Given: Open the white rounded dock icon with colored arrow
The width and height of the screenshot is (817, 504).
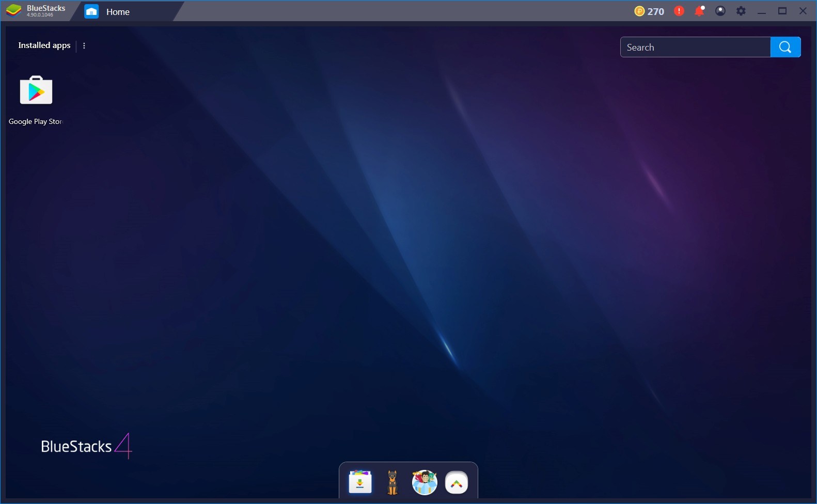Looking at the screenshot, I should tap(457, 483).
